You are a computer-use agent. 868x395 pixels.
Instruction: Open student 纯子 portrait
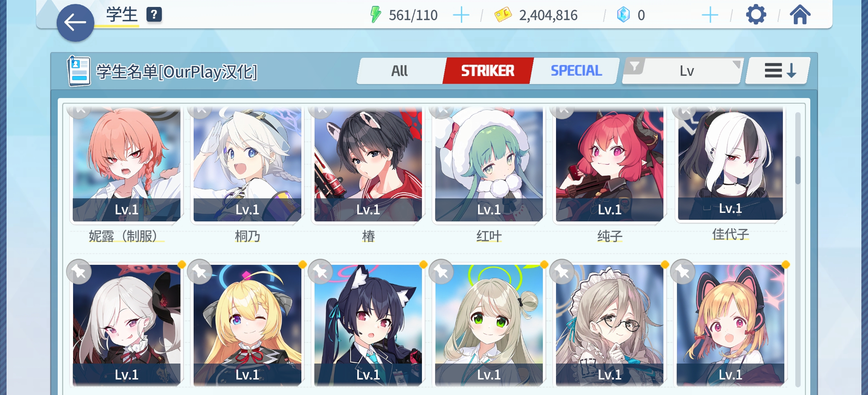tap(610, 165)
